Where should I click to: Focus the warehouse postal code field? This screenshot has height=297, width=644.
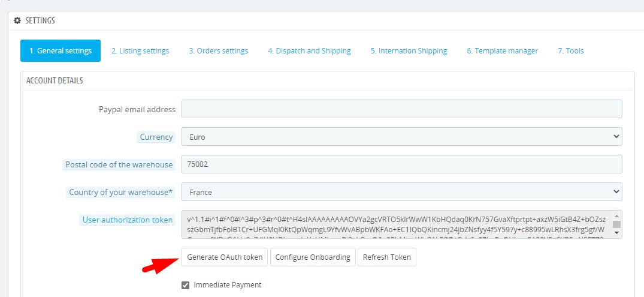coord(401,164)
